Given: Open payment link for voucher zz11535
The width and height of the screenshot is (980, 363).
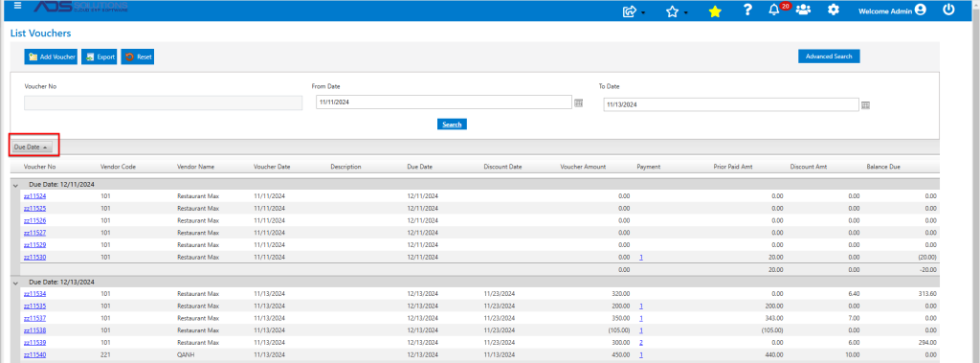Looking at the screenshot, I should tap(640, 306).
